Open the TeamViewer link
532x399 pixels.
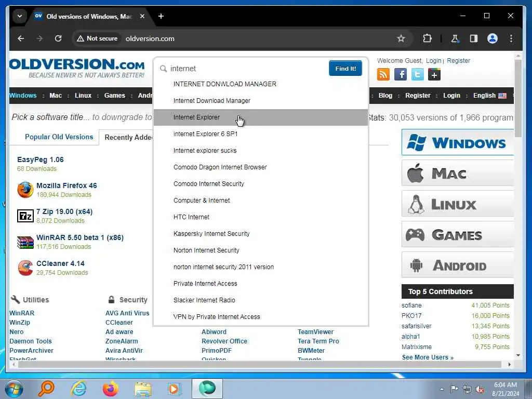315,332
